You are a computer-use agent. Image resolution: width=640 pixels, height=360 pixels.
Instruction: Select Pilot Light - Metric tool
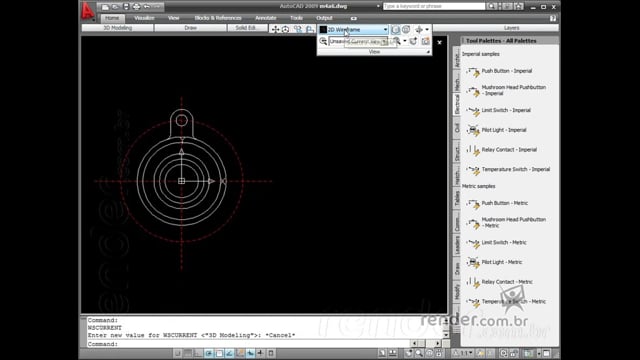coord(495,262)
